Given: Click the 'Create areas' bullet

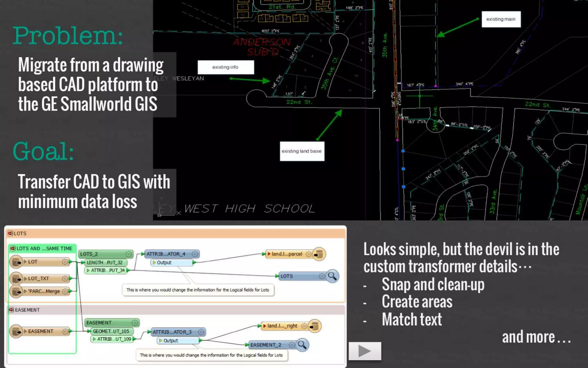Looking at the screenshot, I should 417,302.
